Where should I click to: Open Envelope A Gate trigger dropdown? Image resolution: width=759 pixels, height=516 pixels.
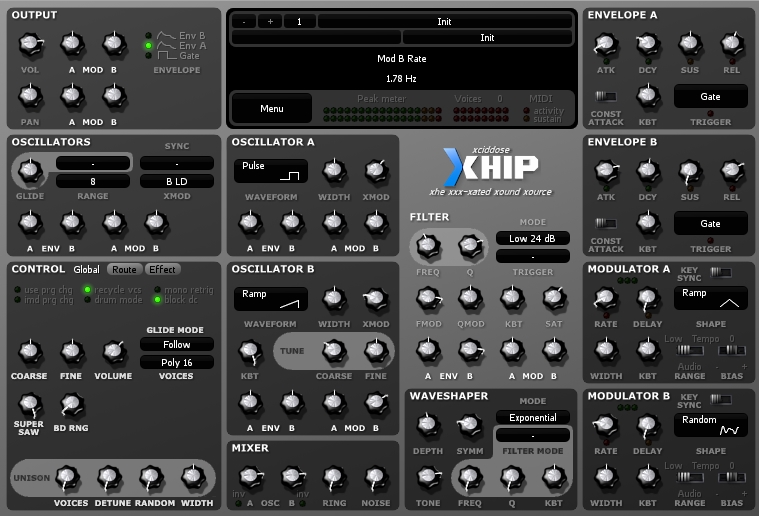[711, 96]
